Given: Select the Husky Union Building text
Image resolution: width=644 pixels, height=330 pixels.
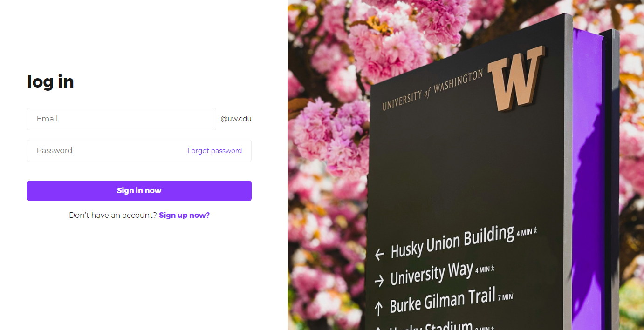Looking at the screenshot, I should [x=452, y=242].
